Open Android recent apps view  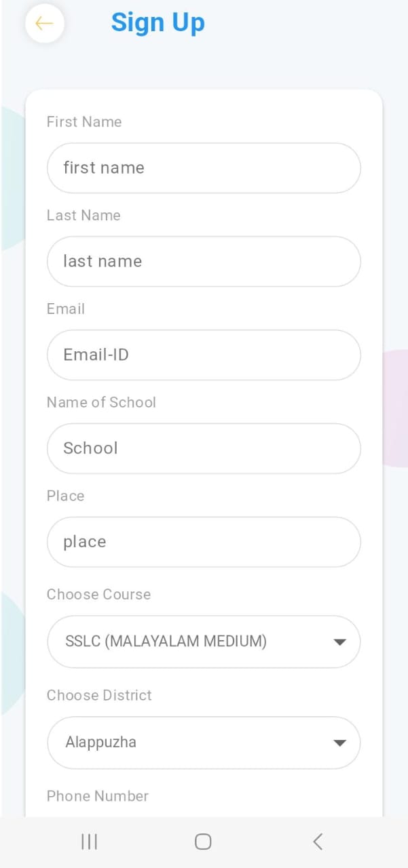click(89, 842)
